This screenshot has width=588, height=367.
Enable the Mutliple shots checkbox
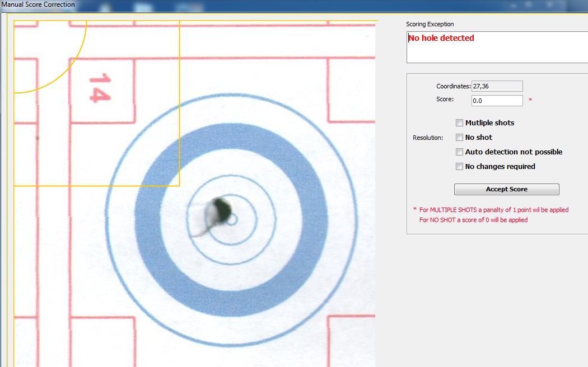(x=460, y=123)
